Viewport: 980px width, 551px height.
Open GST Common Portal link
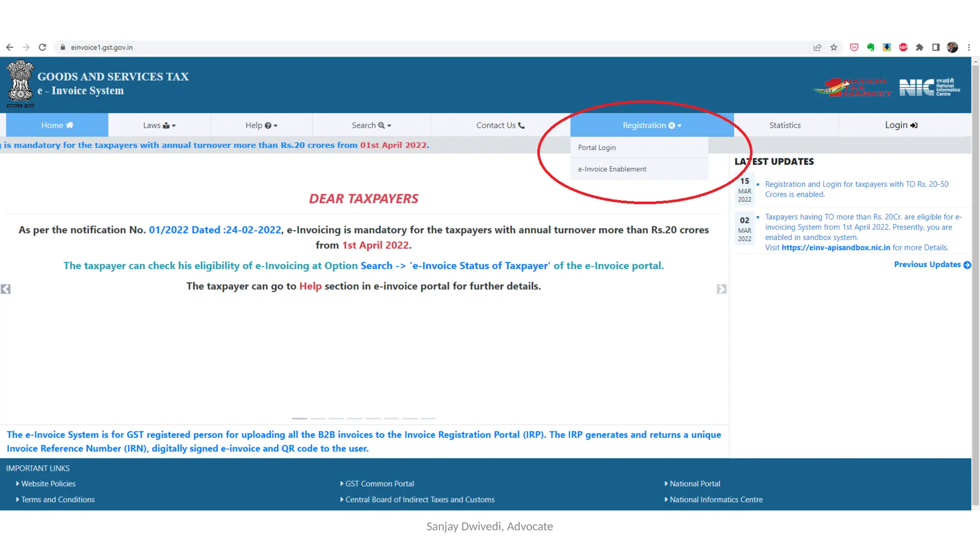click(379, 484)
